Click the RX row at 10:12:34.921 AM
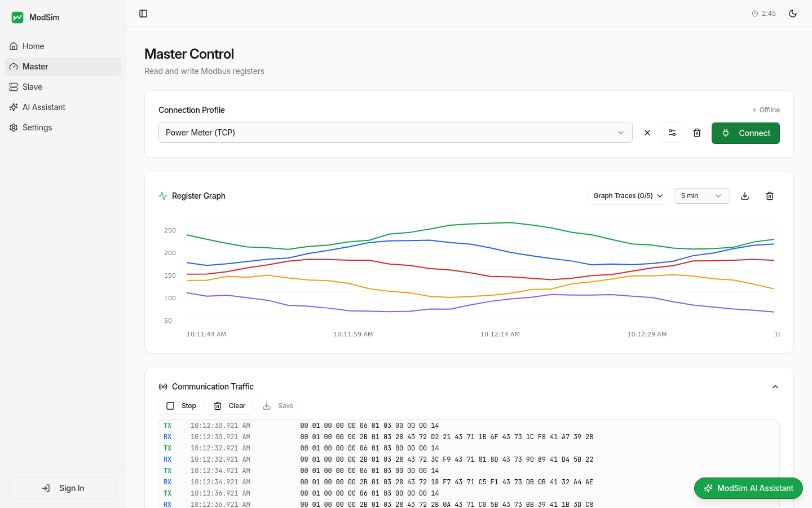Viewport: 812px width, 508px height. tap(469, 482)
